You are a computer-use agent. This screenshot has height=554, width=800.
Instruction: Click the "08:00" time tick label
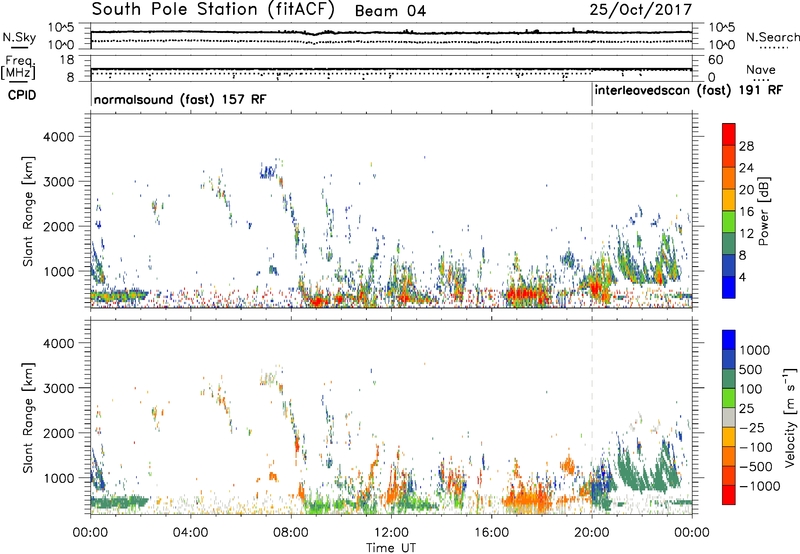point(290,533)
